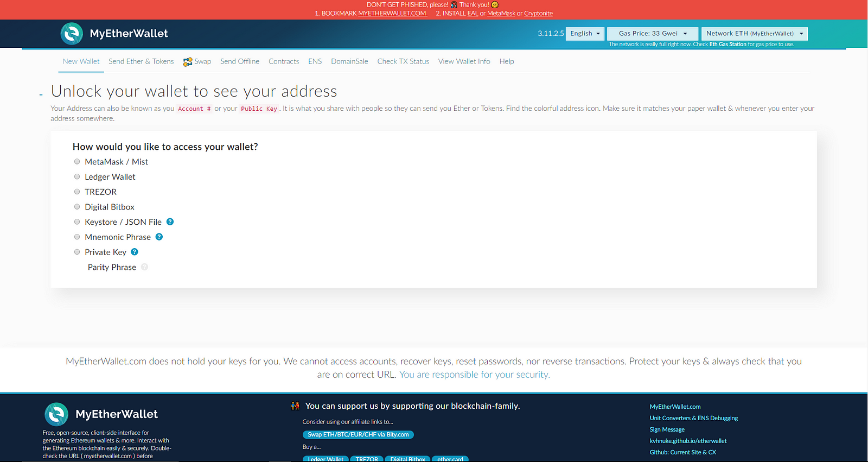Switch to View Wallet Info tab
This screenshot has width=868, height=462.
[x=464, y=61]
